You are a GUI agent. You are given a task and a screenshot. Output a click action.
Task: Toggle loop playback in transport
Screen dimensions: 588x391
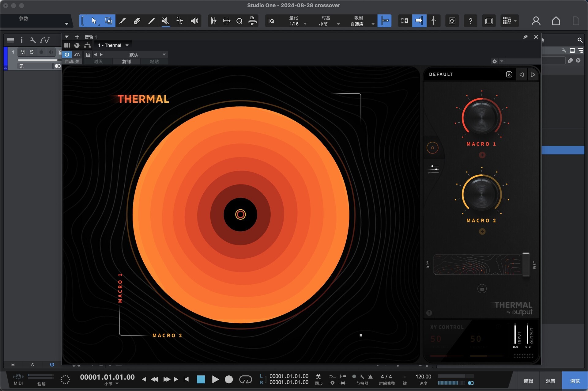point(245,380)
